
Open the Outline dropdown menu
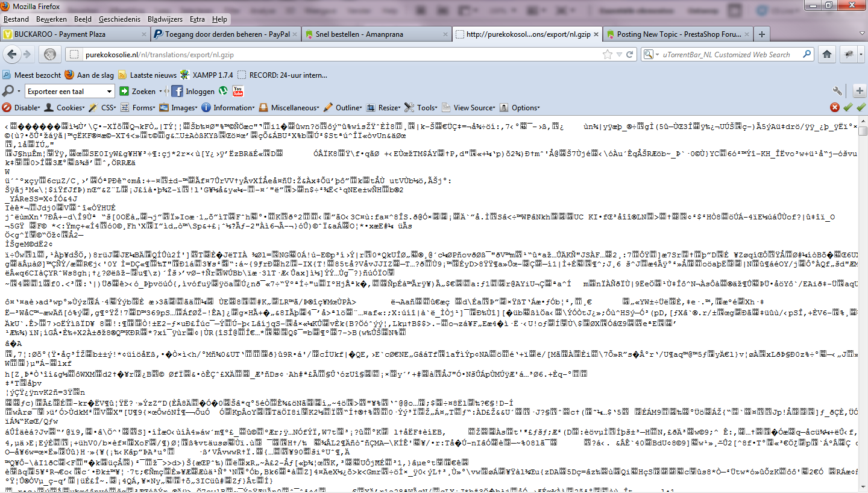(342, 107)
